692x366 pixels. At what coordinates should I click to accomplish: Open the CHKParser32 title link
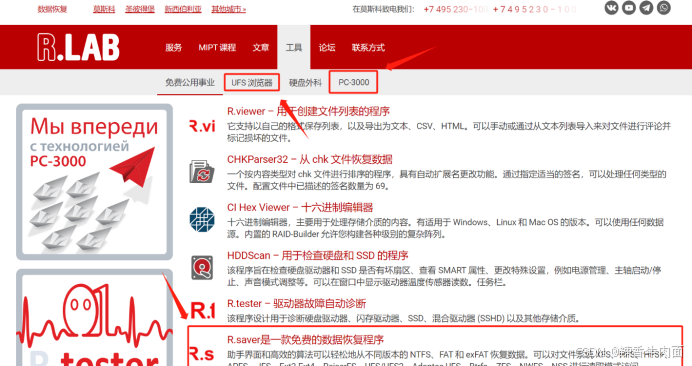click(310, 159)
